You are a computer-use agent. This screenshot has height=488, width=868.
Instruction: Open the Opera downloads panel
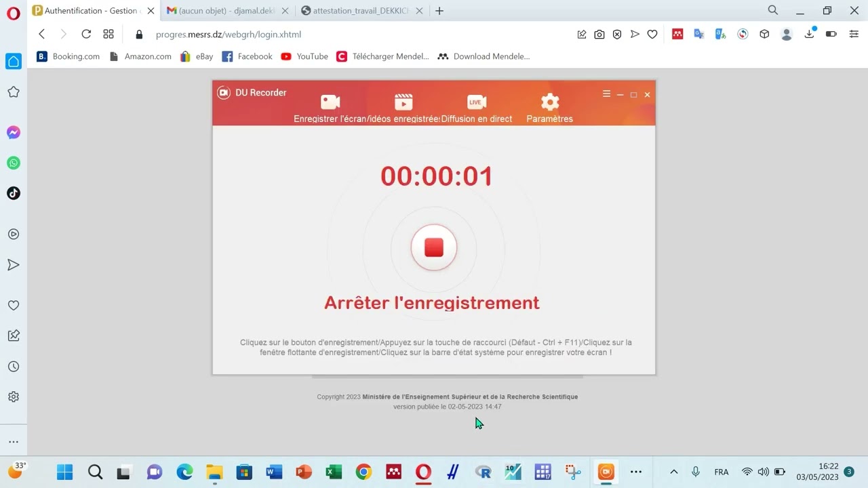coord(809,34)
